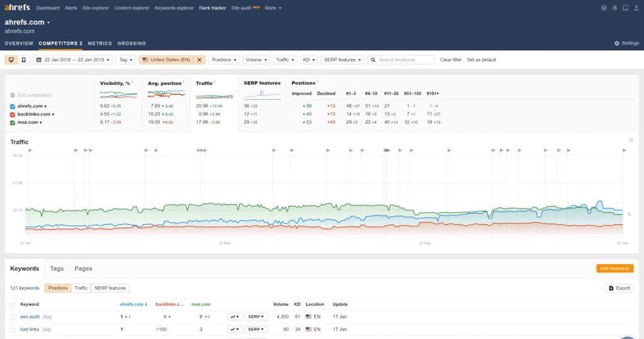
Task: Open Settings in the top right
Action: coord(627,43)
